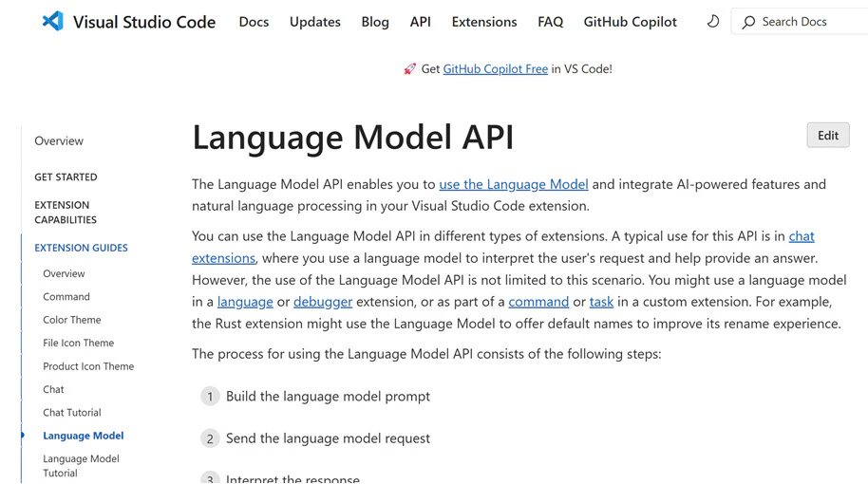Open the Chat guide in the sidebar
868x484 pixels.
(x=53, y=389)
